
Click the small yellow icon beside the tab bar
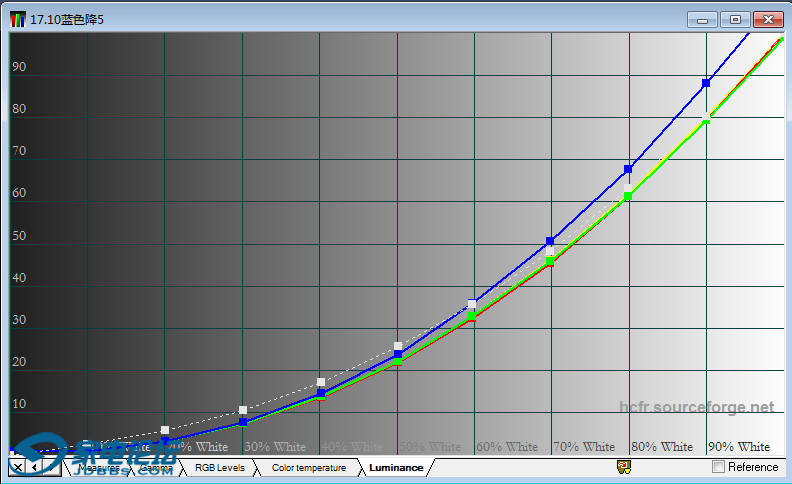[623, 466]
